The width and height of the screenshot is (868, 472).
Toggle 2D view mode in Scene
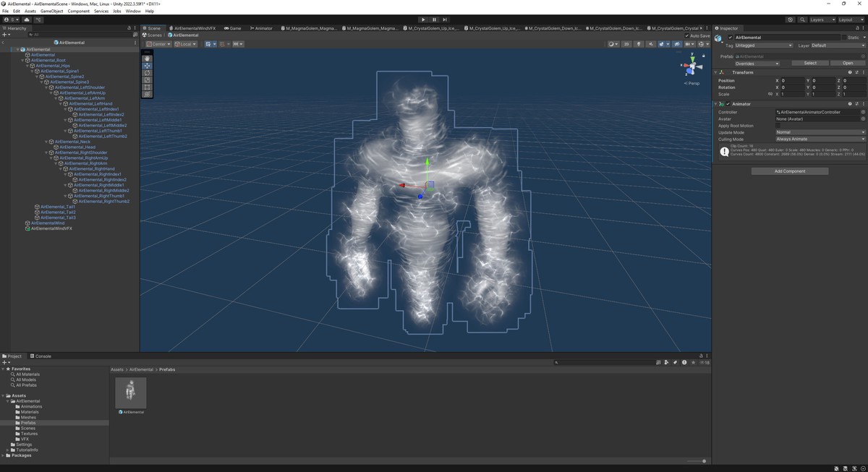tap(626, 44)
